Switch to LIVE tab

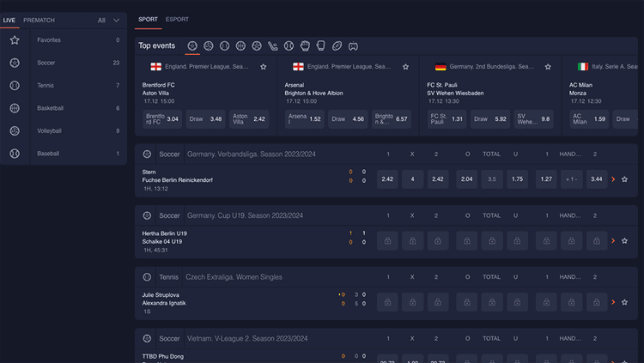point(9,20)
